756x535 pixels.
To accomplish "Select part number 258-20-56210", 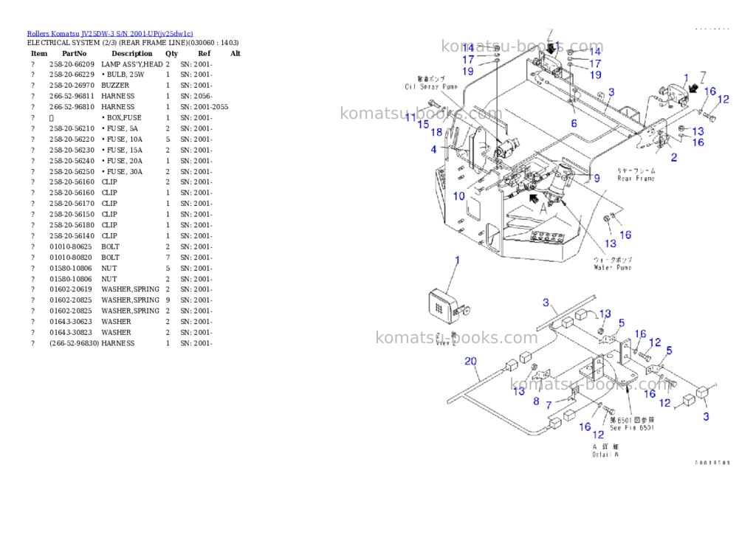I will click(x=72, y=128).
